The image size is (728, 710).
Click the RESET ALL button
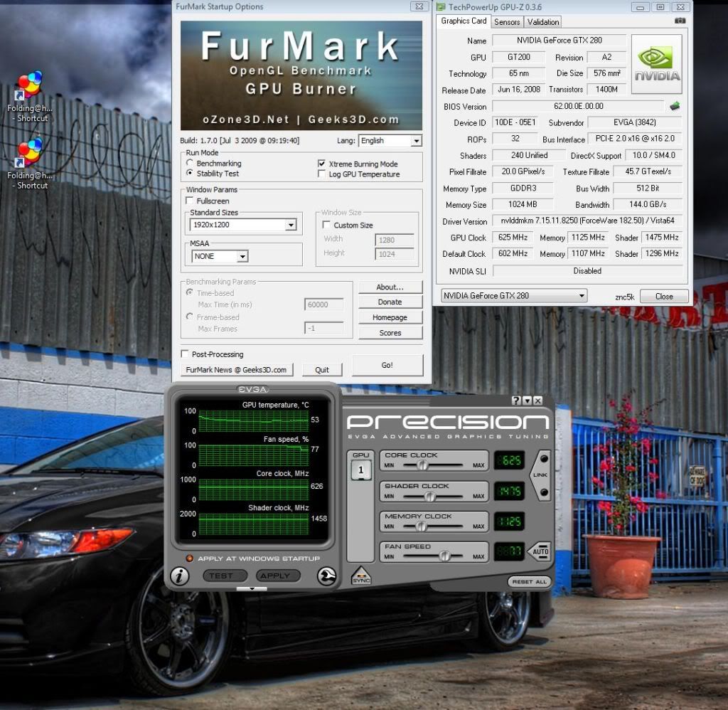[x=529, y=582]
